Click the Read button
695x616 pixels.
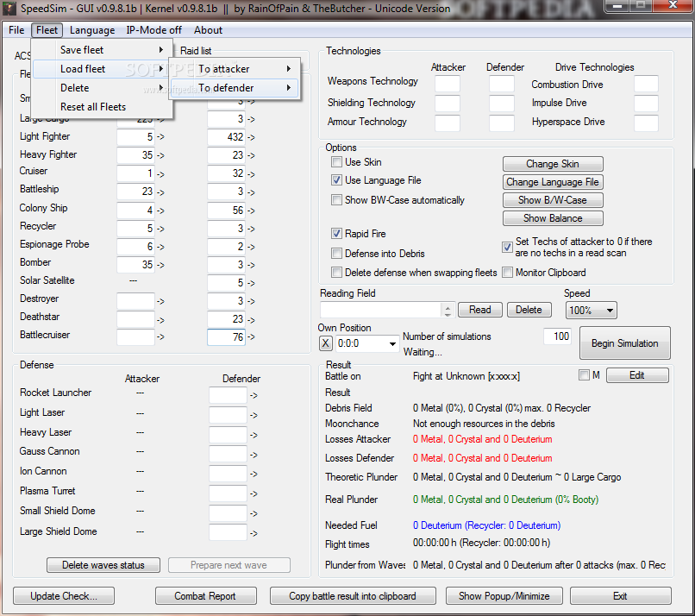pyautogui.click(x=480, y=310)
